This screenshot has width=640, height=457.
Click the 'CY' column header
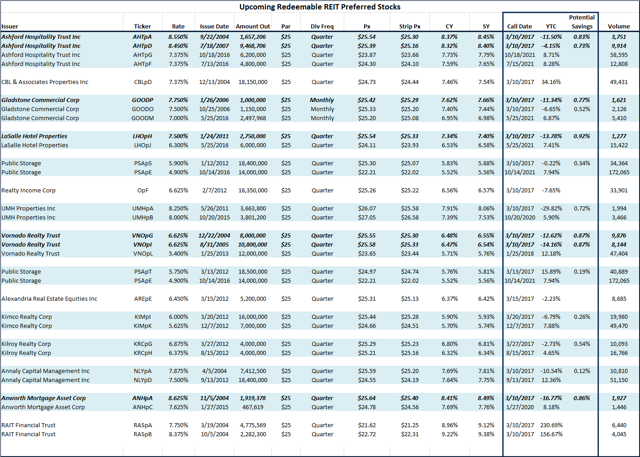(449, 27)
